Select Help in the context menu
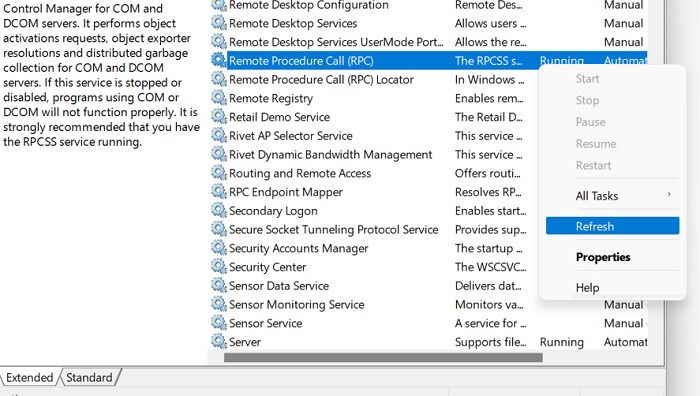 click(587, 288)
